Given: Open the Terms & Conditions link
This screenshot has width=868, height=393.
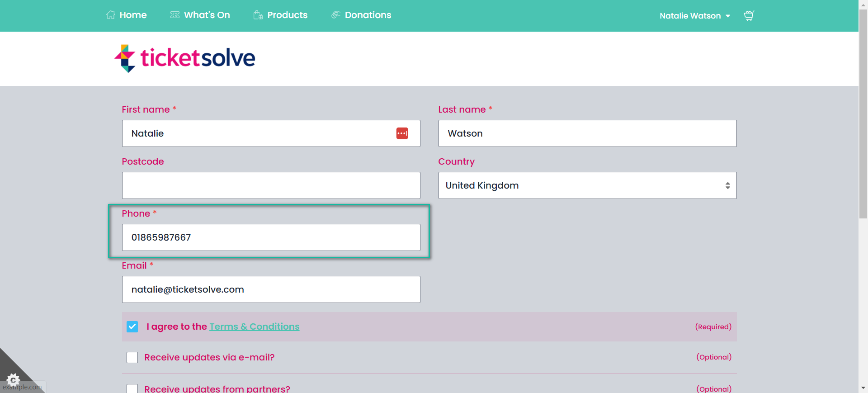Looking at the screenshot, I should (x=254, y=327).
